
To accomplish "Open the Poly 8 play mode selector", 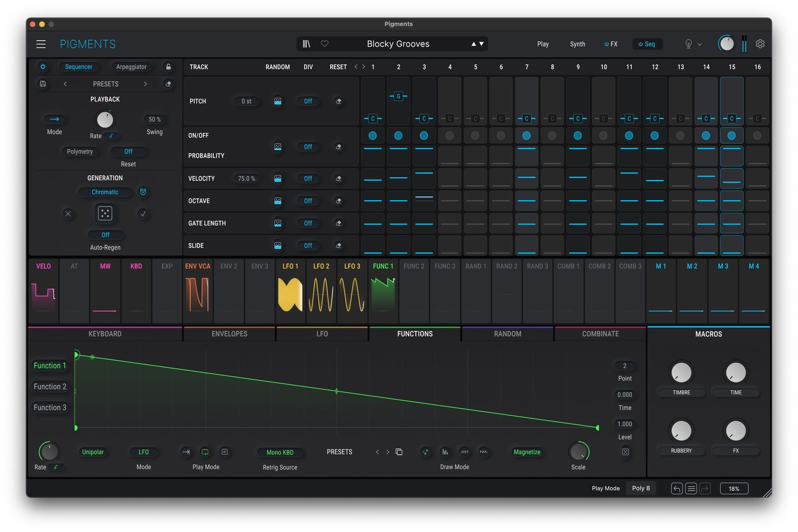I will (x=641, y=488).
